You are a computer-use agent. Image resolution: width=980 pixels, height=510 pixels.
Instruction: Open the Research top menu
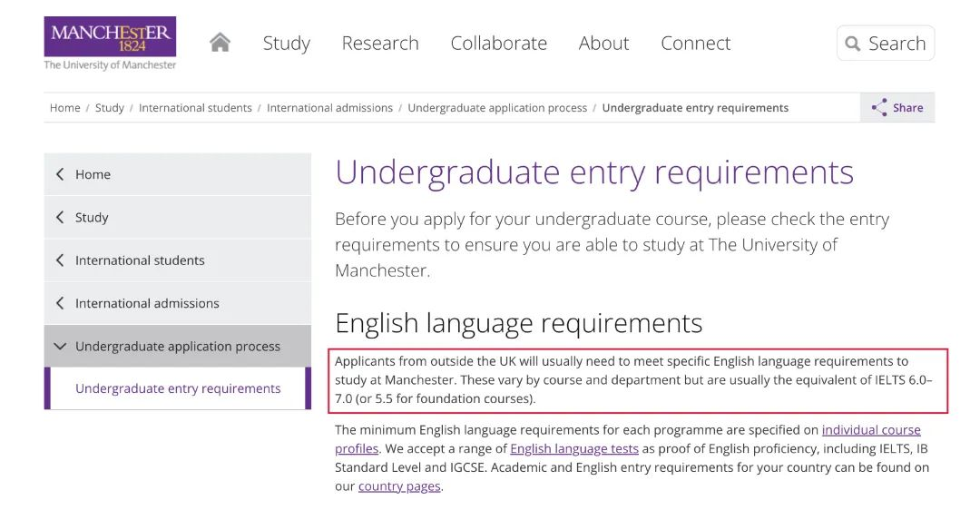click(380, 44)
